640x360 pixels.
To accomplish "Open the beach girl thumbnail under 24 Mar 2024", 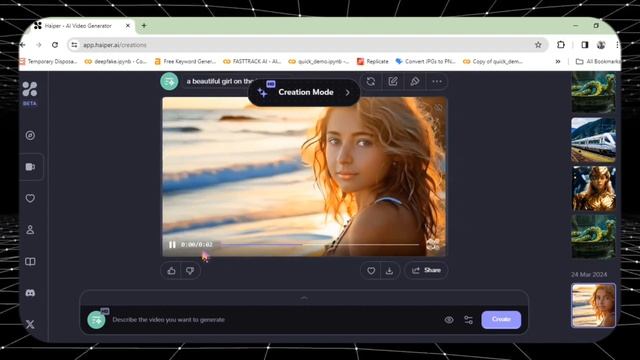I will [593, 305].
